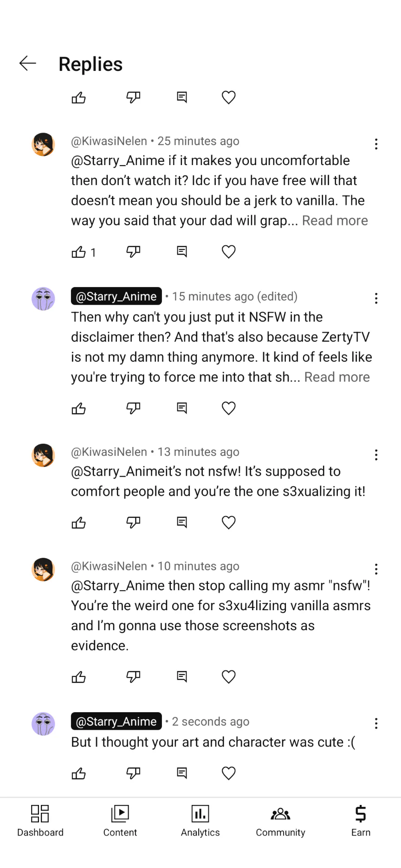Expand Read more on KiwasiNelen's 25-minute comment
The image size is (401, 868).
[335, 221]
